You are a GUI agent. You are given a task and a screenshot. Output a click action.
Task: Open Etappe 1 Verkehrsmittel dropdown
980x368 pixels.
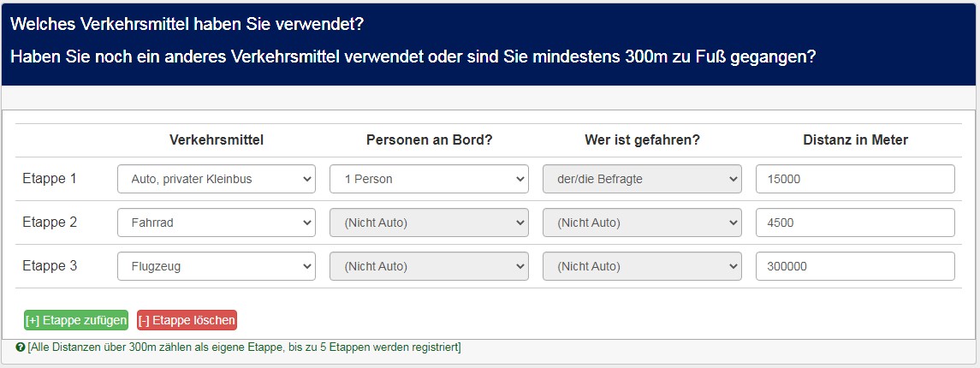pyautogui.click(x=216, y=179)
